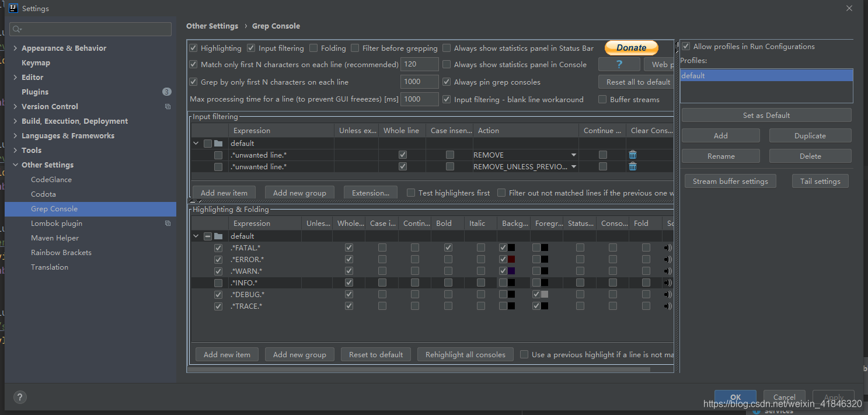
Task: Click the sound speaker icon for WARN row
Action: point(668,271)
